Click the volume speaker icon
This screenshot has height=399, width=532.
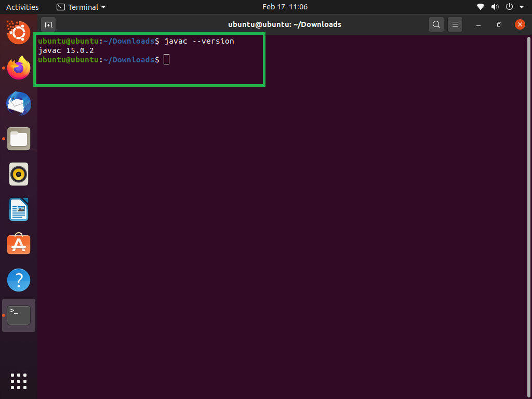pos(495,7)
